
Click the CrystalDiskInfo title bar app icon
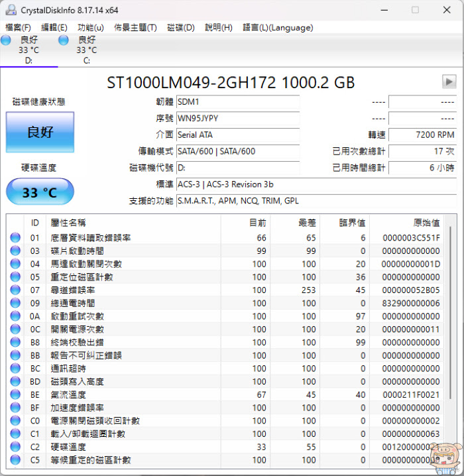pos(11,10)
